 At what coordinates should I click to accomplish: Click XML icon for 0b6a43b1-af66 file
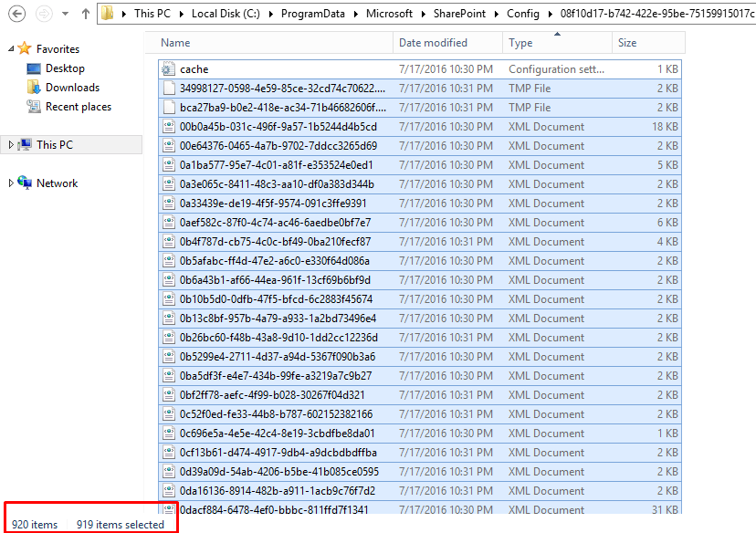[x=168, y=280]
